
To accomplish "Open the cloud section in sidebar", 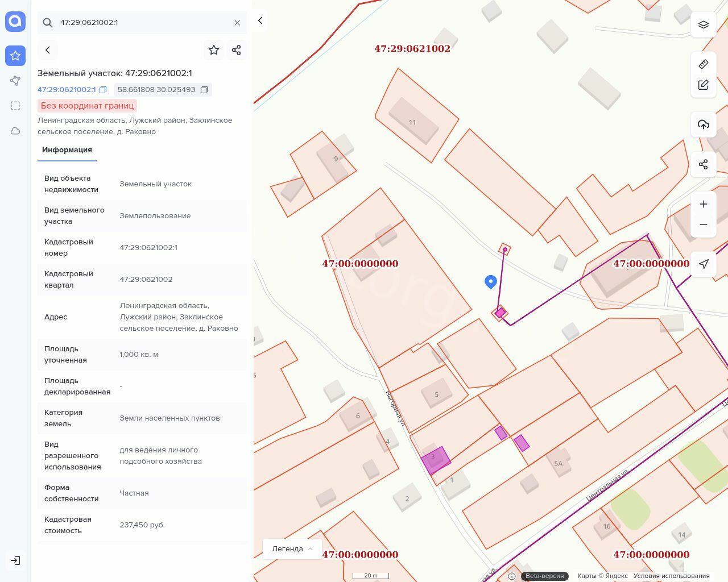I will 15,131.
